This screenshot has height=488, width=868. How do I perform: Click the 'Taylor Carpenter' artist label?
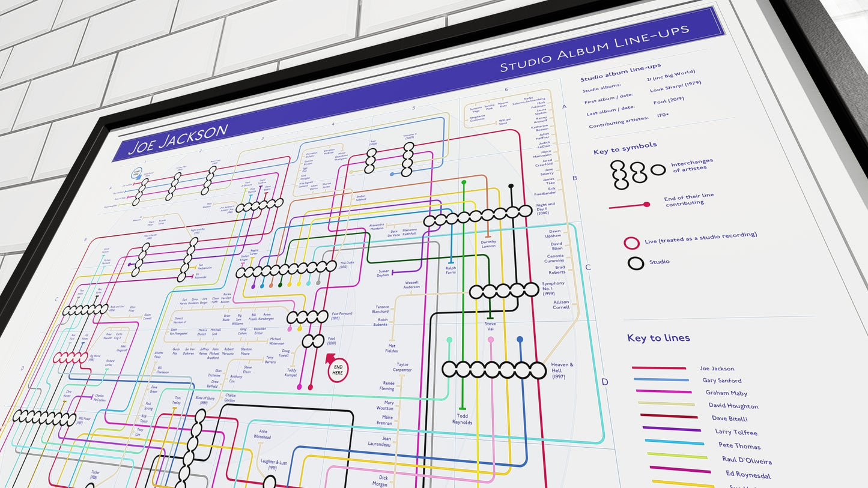[402, 367]
